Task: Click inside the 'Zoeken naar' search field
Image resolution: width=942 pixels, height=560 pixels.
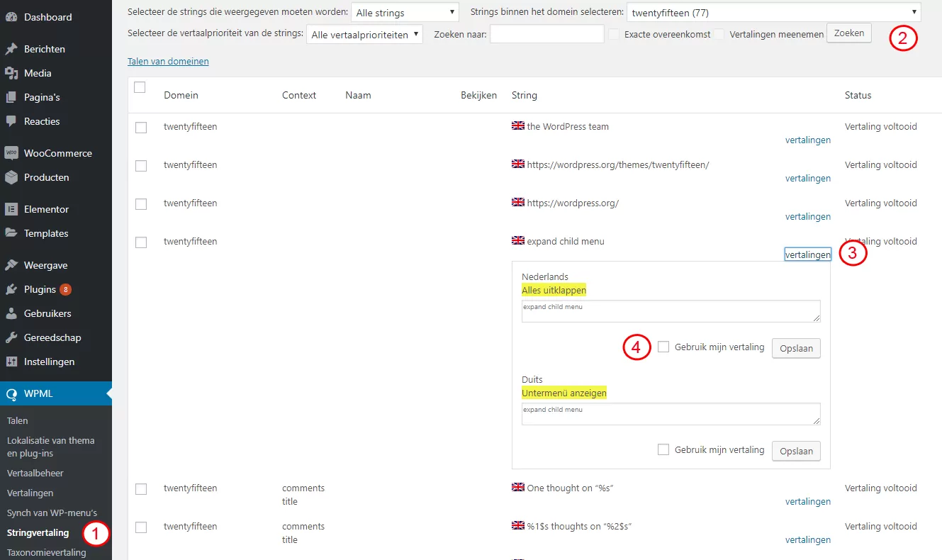Action: pos(547,34)
